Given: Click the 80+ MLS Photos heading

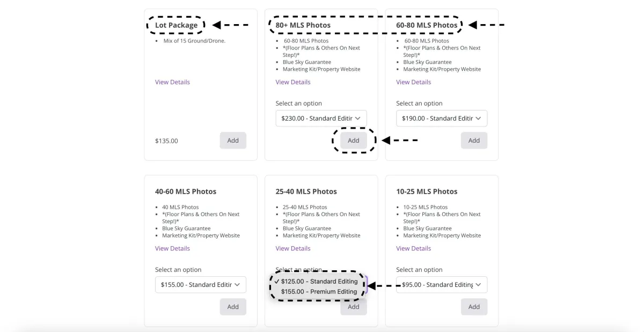Looking at the screenshot, I should (x=303, y=25).
